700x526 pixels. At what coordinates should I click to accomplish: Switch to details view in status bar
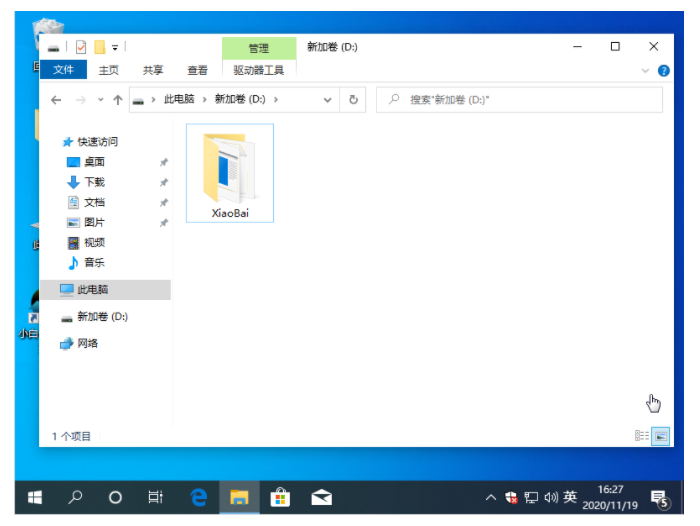click(641, 436)
